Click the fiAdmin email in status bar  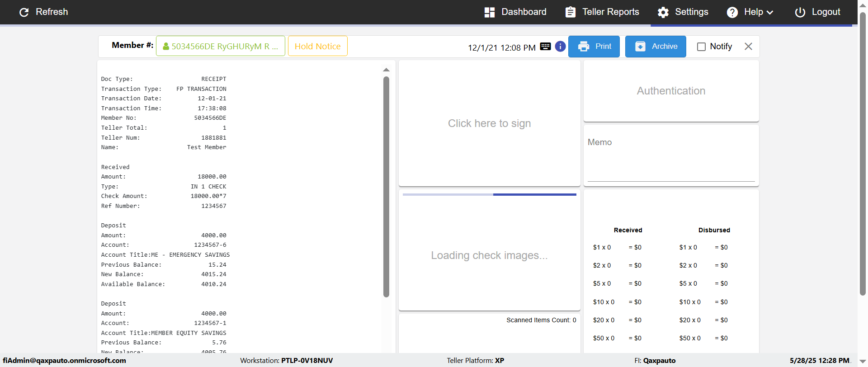click(65, 361)
